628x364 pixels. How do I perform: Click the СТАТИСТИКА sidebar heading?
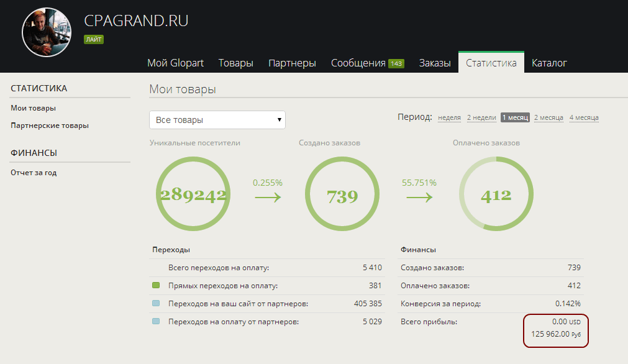(39, 88)
